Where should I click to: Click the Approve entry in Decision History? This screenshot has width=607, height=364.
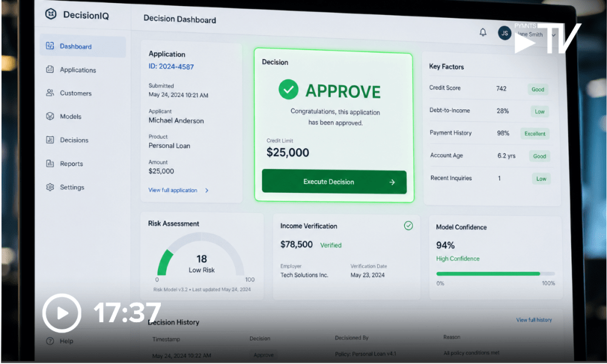click(263, 355)
